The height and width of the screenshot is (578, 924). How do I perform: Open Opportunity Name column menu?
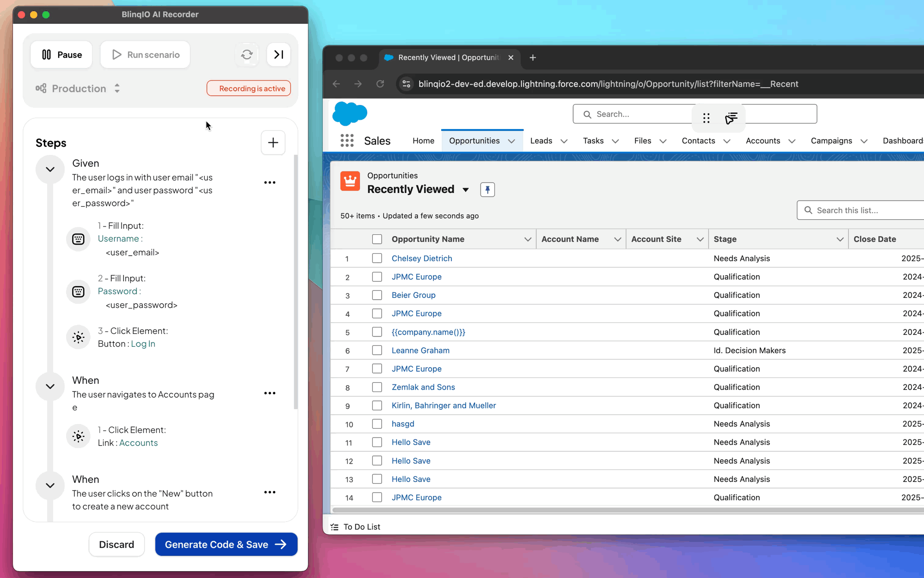coord(528,239)
